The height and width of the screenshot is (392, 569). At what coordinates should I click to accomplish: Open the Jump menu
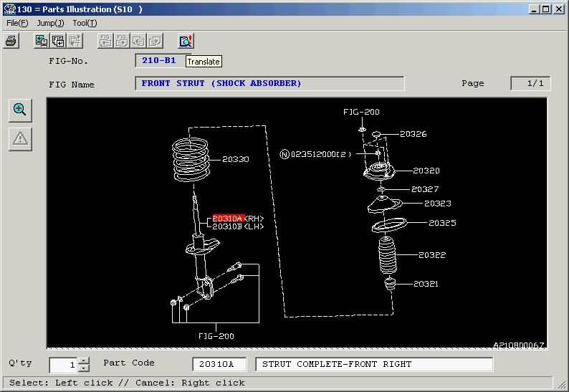coord(50,23)
